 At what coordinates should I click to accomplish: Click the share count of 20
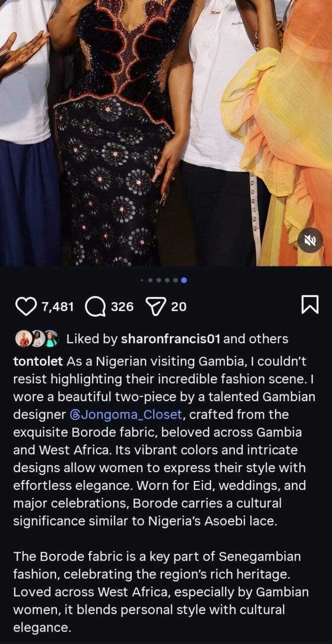pyautogui.click(x=180, y=306)
